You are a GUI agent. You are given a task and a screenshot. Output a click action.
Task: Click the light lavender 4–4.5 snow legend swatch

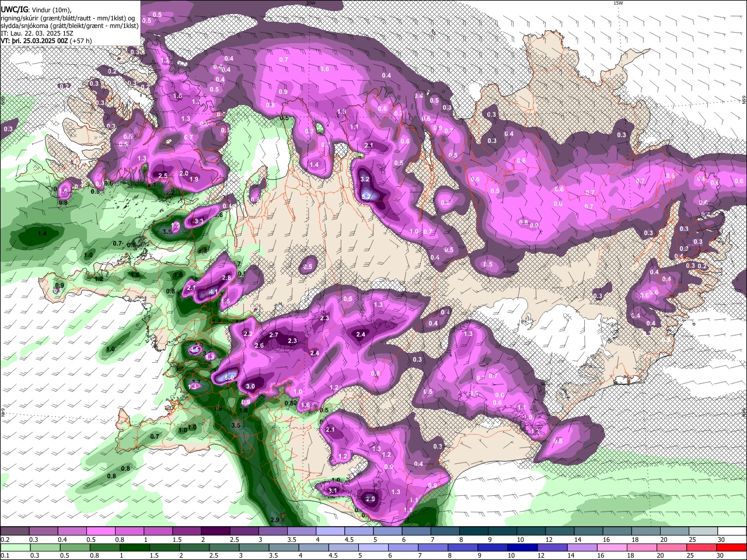(330, 531)
